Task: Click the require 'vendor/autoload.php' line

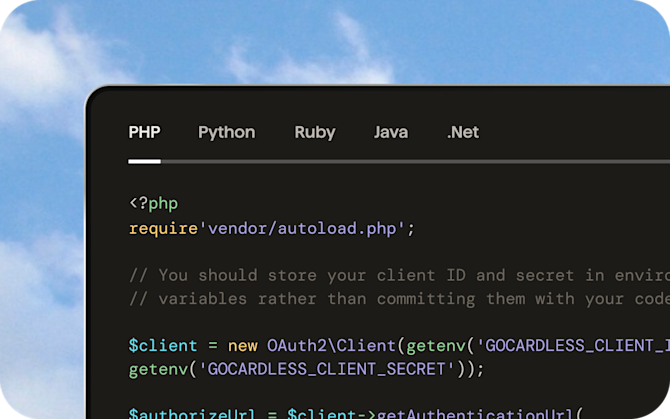Action: [x=272, y=229]
